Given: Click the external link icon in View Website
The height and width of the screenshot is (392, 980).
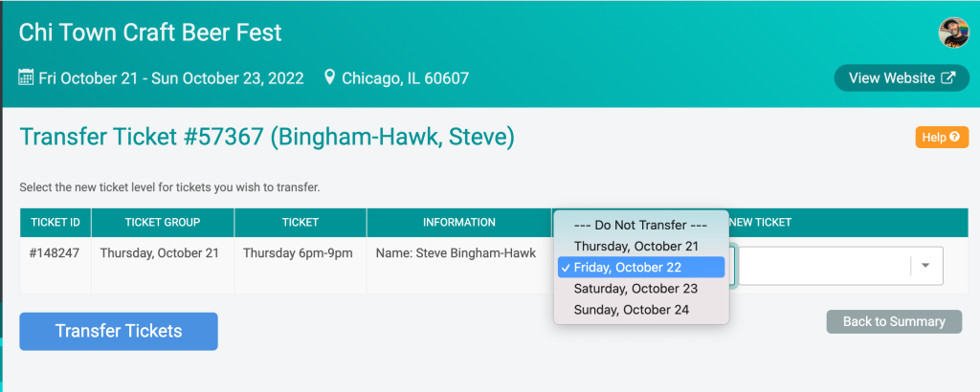Looking at the screenshot, I should (948, 78).
